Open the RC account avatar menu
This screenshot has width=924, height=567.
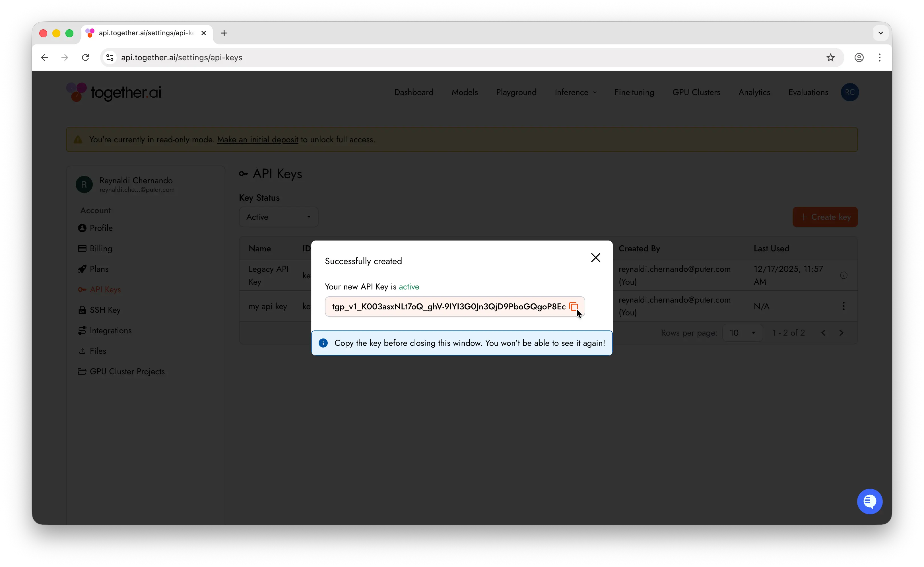tap(850, 92)
